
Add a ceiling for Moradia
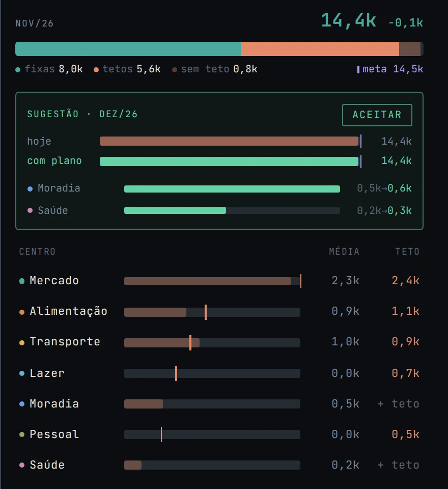(398, 404)
